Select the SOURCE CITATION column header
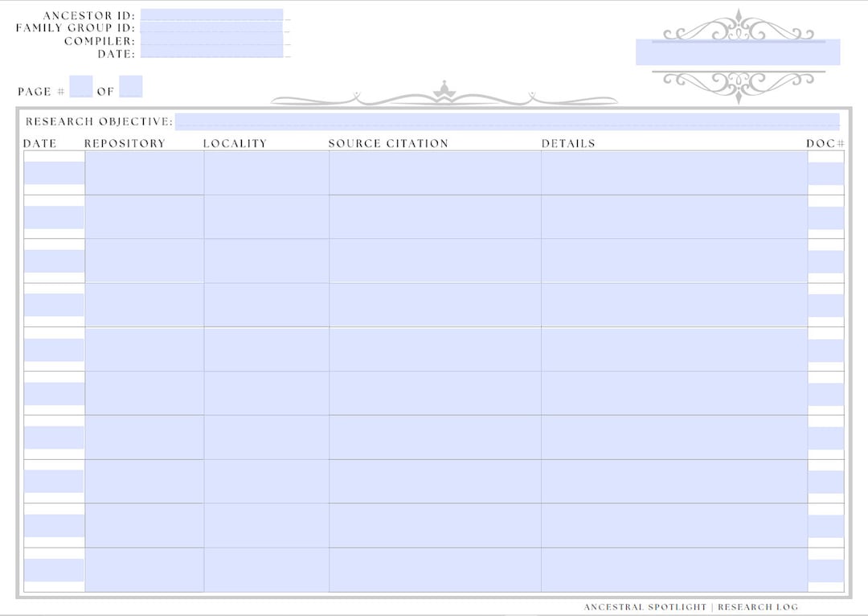868x616 pixels. click(x=388, y=143)
